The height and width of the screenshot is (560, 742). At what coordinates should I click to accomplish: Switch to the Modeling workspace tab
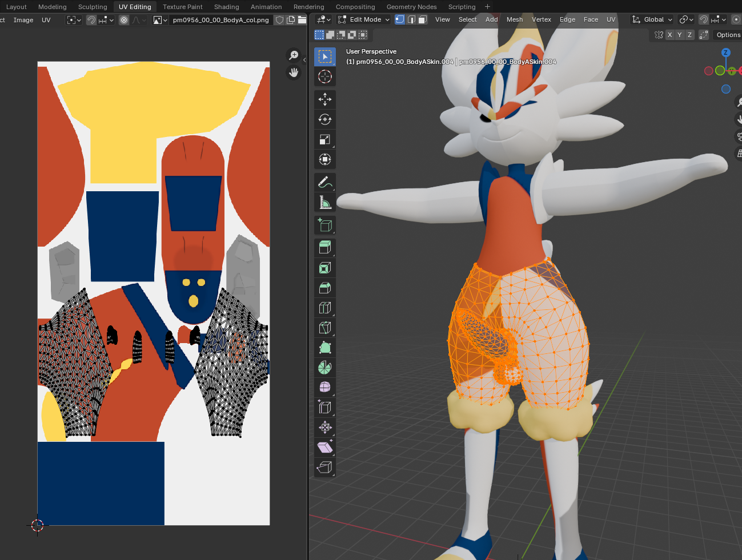pos(53,7)
